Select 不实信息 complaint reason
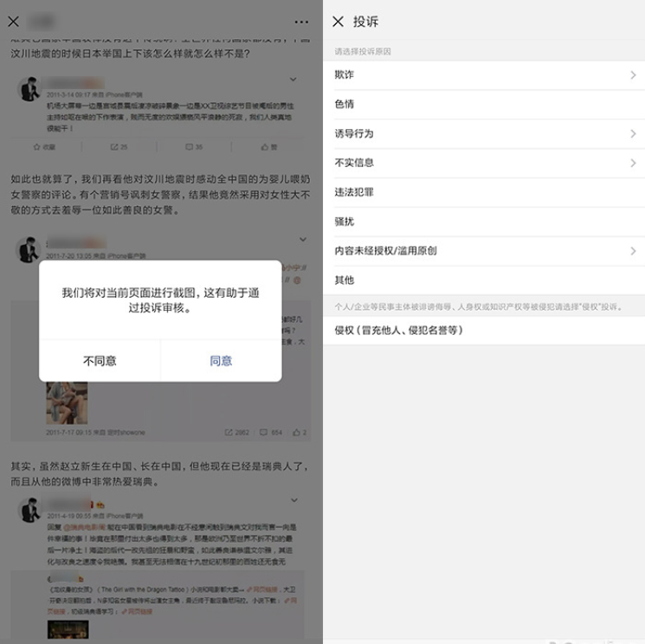Image resolution: width=645 pixels, height=644 pixels. coord(484,163)
